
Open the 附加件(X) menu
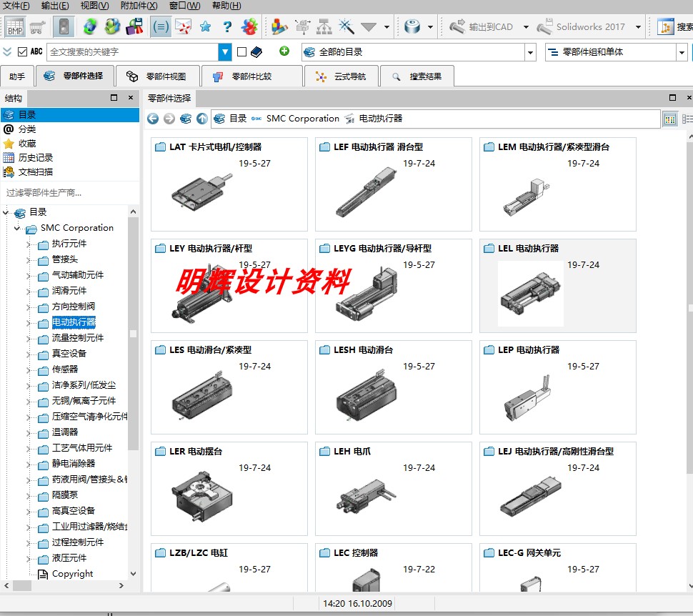pos(139,6)
